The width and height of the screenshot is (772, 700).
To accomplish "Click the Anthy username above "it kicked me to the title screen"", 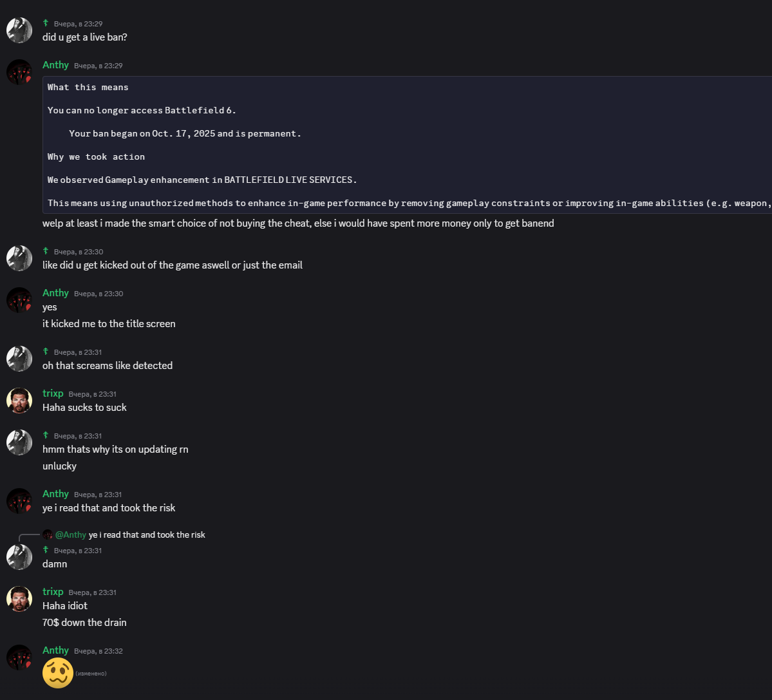I will coord(55,293).
